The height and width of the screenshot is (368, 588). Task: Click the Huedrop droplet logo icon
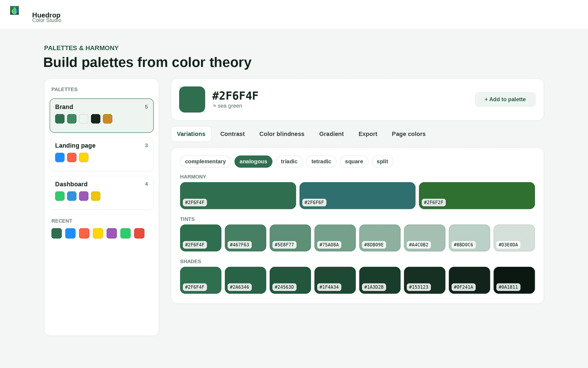coord(15,11)
